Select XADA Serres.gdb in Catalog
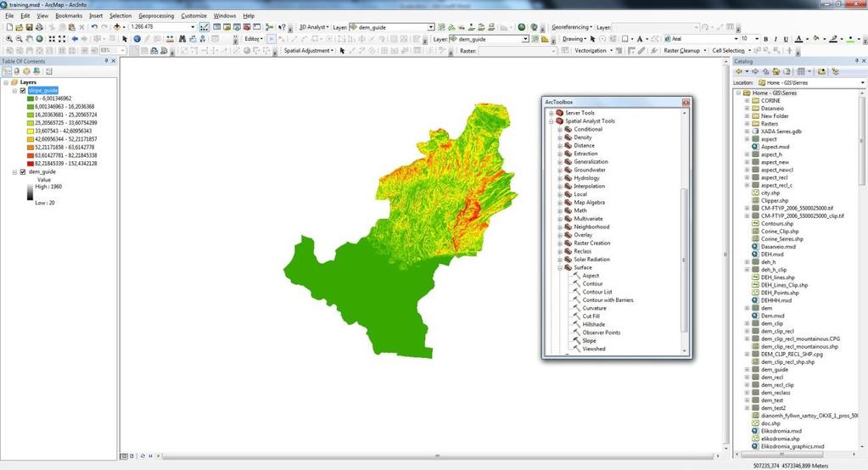The height and width of the screenshot is (470, 868). click(x=781, y=131)
